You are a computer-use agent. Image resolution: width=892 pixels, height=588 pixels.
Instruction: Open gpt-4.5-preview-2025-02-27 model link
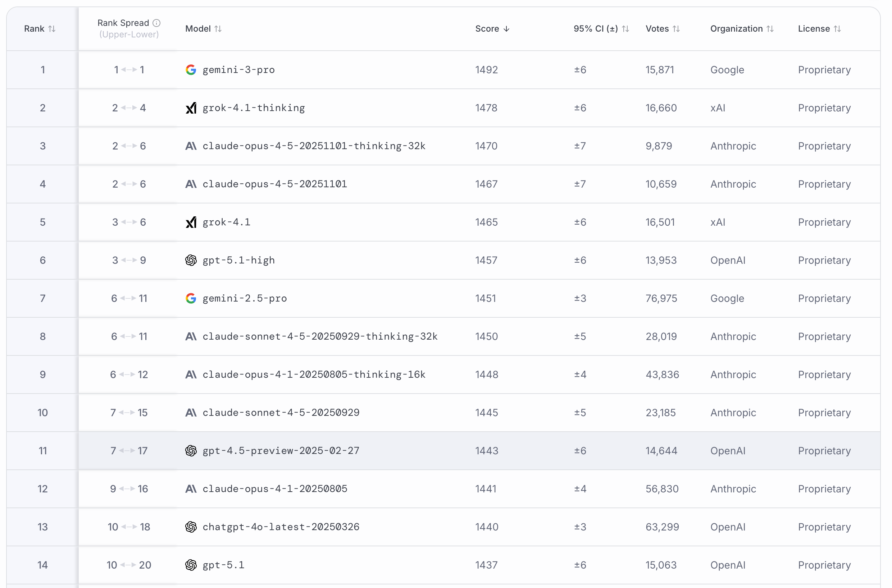click(x=281, y=451)
